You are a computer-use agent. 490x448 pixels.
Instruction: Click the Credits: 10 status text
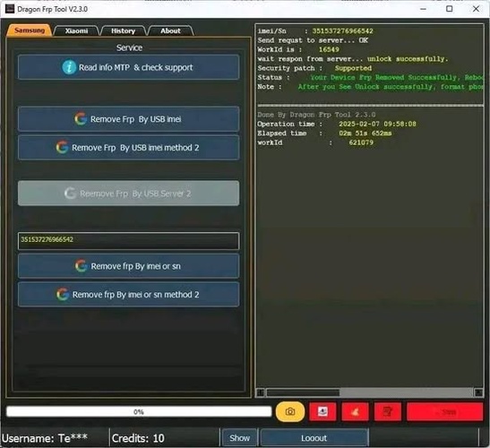point(138,438)
